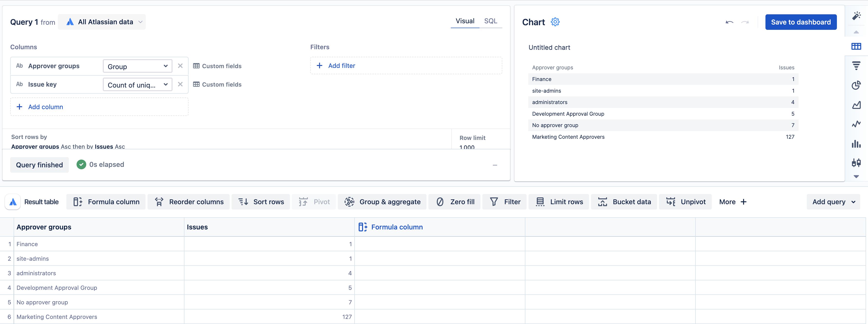Open the Group aggregation dropdown

click(138, 66)
